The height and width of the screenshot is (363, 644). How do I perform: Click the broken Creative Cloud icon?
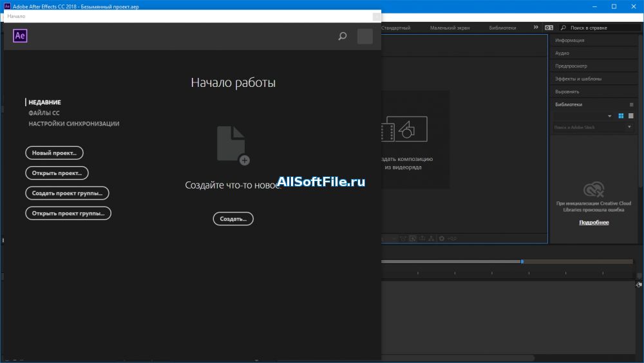(593, 189)
